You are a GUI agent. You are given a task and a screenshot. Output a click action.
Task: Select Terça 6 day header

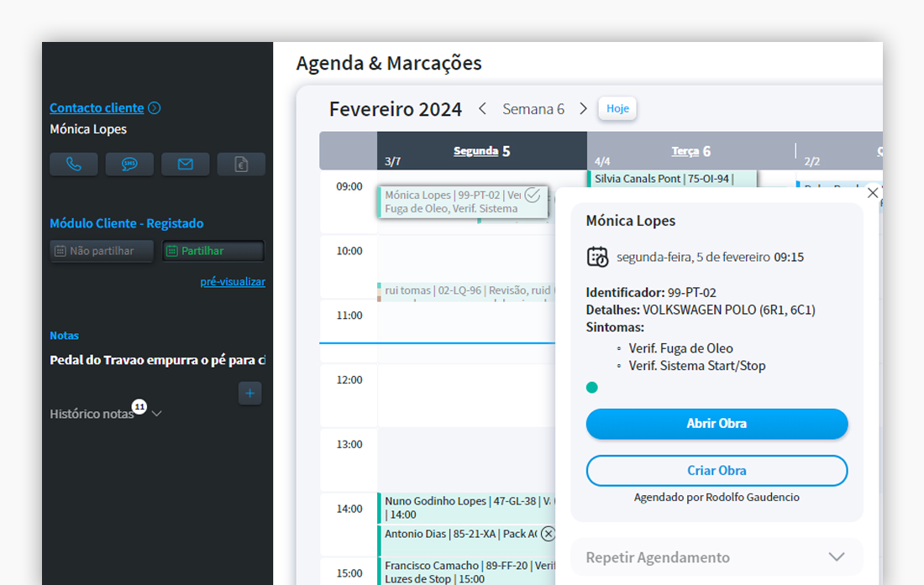(x=690, y=151)
